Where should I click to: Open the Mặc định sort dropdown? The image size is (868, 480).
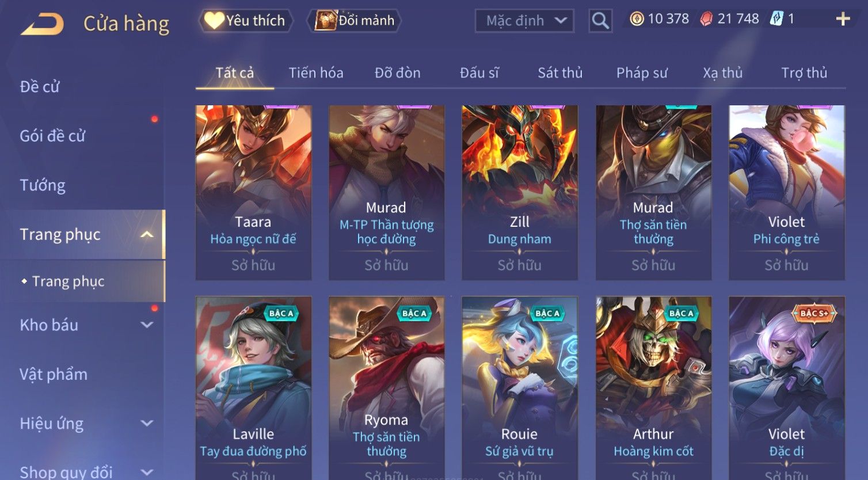[524, 21]
